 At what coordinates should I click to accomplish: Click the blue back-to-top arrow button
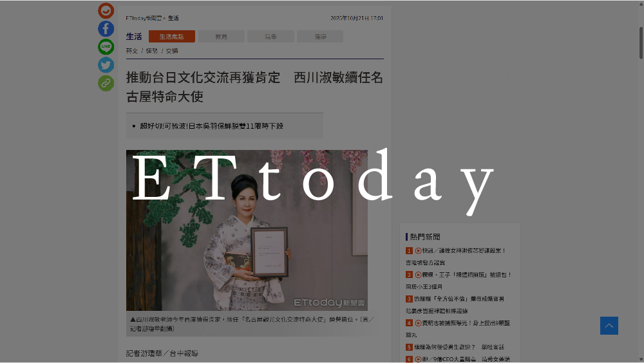(609, 326)
